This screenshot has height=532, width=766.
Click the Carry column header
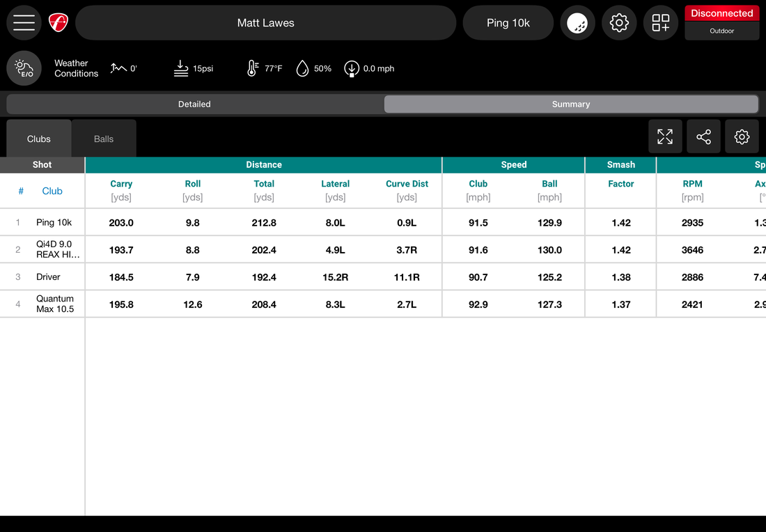[x=121, y=184]
